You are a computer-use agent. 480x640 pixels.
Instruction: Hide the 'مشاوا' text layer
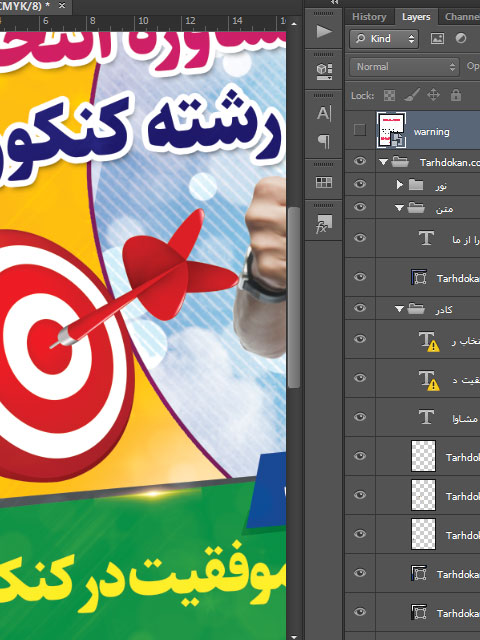coord(360,417)
